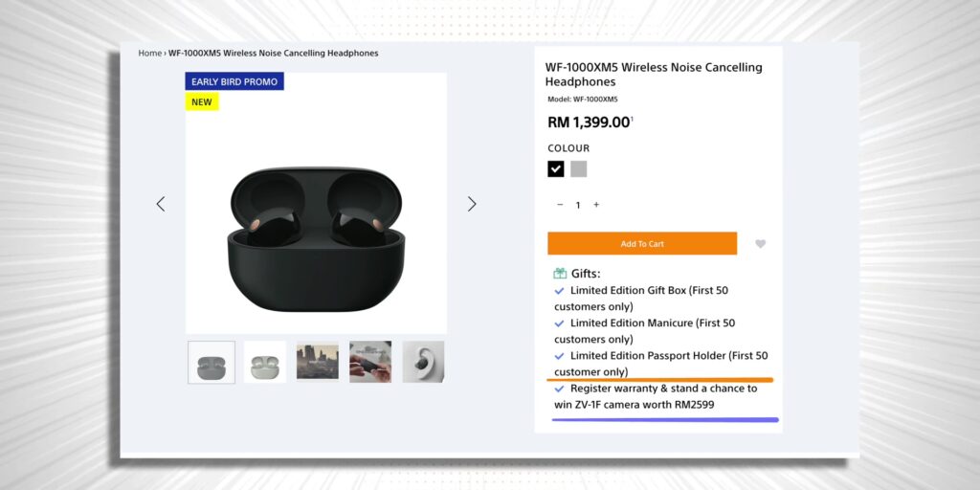Decrease quantity with the minus icon
The image size is (980, 490).
click(560, 205)
